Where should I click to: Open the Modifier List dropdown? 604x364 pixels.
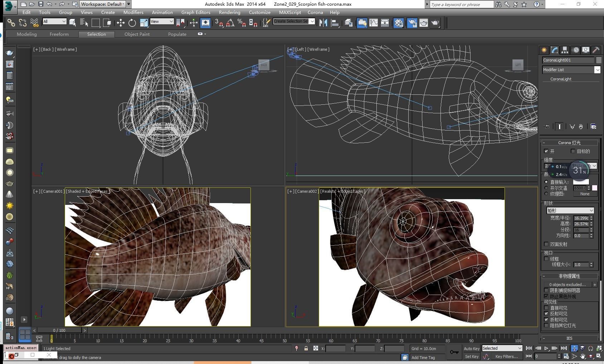pyautogui.click(x=571, y=70)
